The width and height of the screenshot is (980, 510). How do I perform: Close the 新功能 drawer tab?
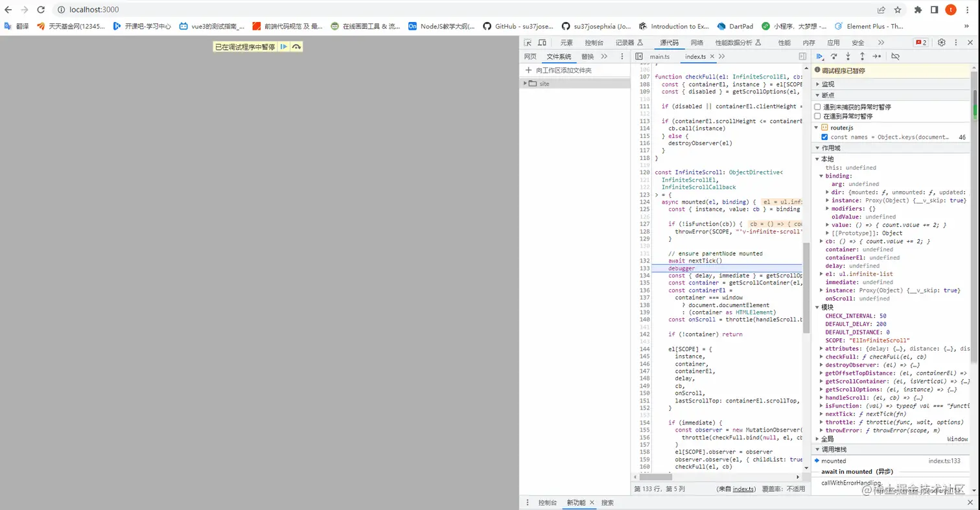tap(590, 503)
